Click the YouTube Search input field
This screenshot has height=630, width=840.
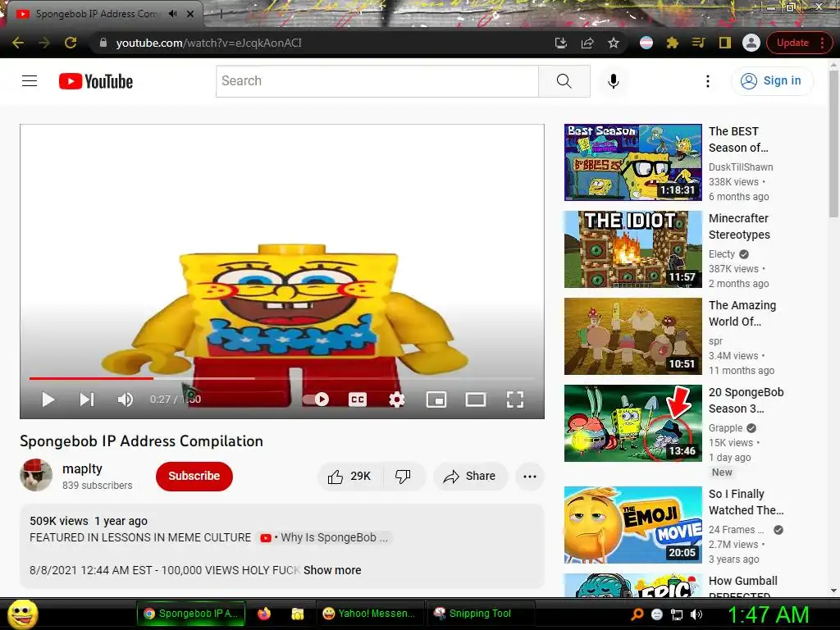[377, 81]
